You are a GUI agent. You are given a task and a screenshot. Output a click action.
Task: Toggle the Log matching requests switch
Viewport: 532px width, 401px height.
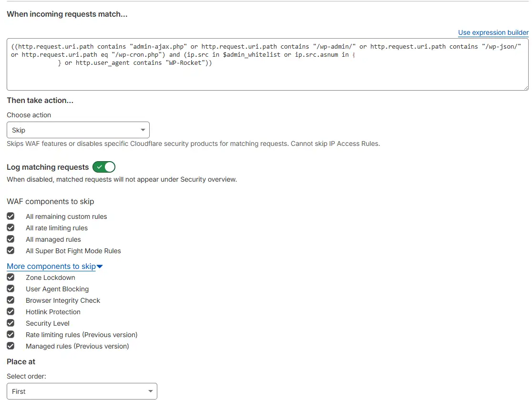click(104, 167)
